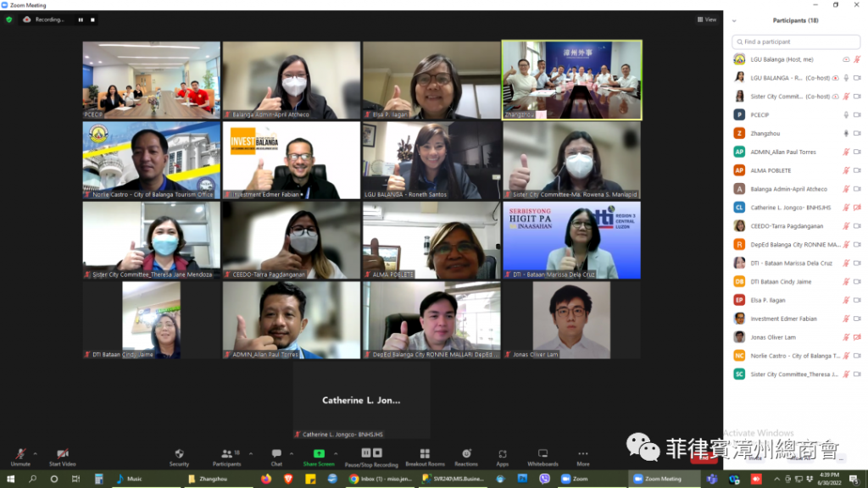The width and height of the screenshot is (868, 488).
Task: Select the Jonas Oliver Lam video tile
Action: tap(572, 319)
